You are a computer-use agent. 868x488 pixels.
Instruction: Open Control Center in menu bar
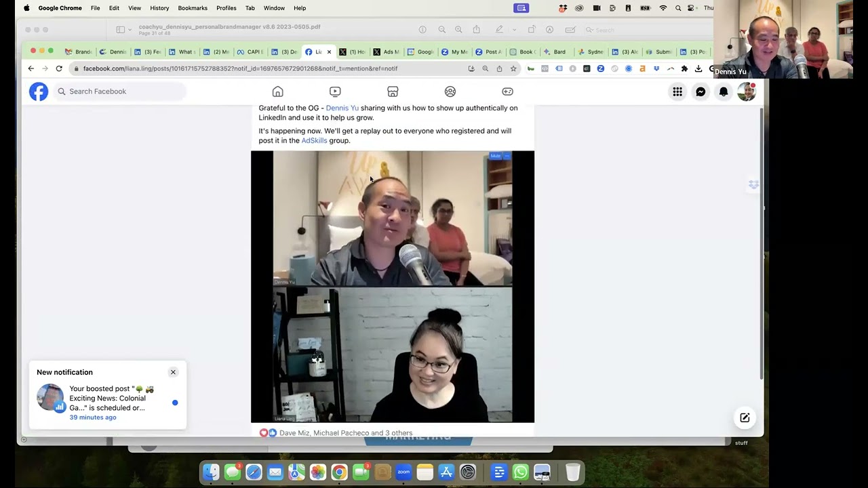[692, 8]
